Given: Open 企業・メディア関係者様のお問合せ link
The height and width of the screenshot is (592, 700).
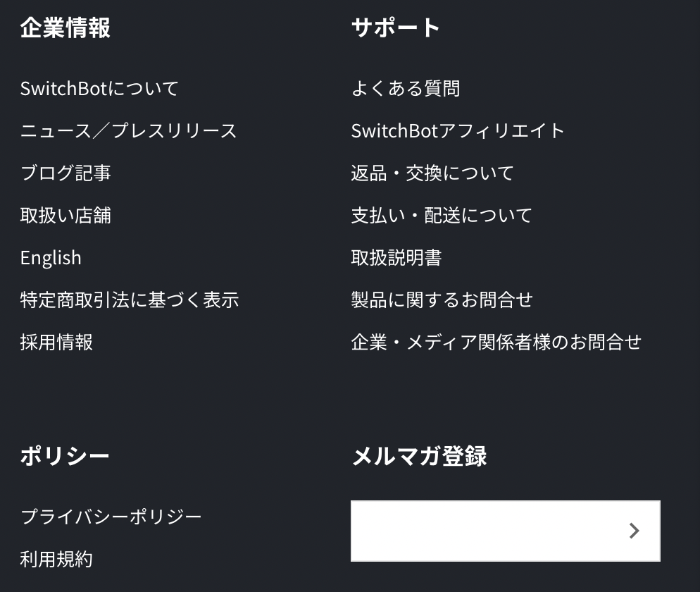Looking at the screenshot, I should click(496, 343).
